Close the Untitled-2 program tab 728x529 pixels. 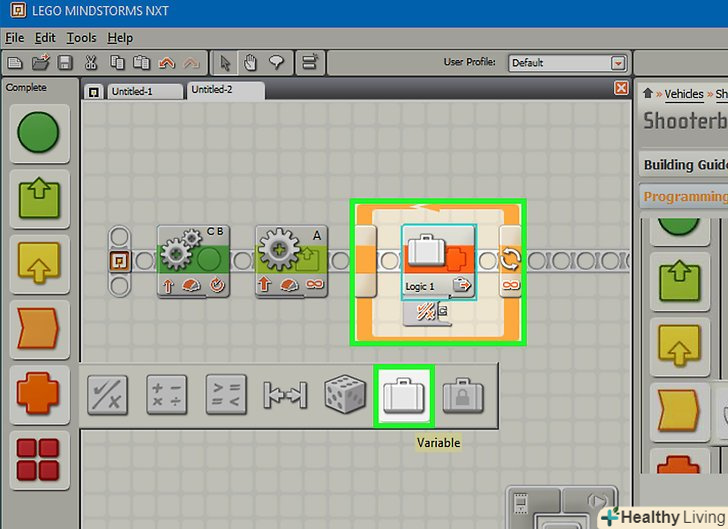[621, 88]
